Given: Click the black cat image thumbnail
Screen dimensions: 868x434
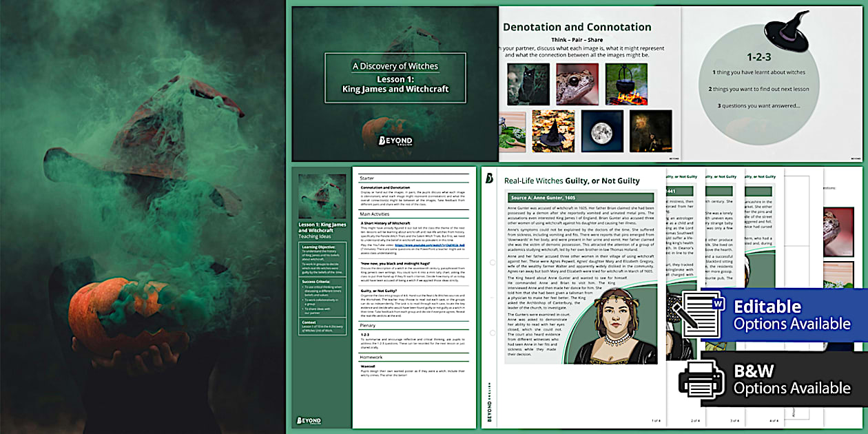Looking at the screenshot, I should coord(528,84).
